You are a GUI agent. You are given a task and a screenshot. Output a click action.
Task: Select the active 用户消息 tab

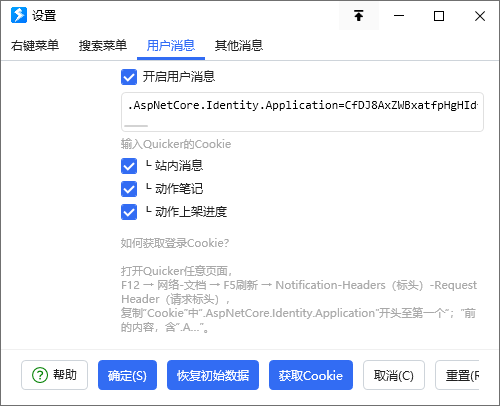171,46
